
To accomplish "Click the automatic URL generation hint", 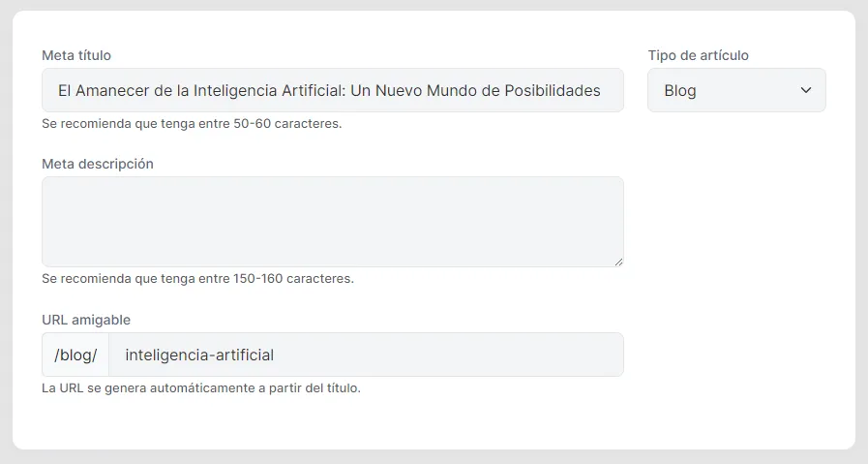I will coord(201,388).
